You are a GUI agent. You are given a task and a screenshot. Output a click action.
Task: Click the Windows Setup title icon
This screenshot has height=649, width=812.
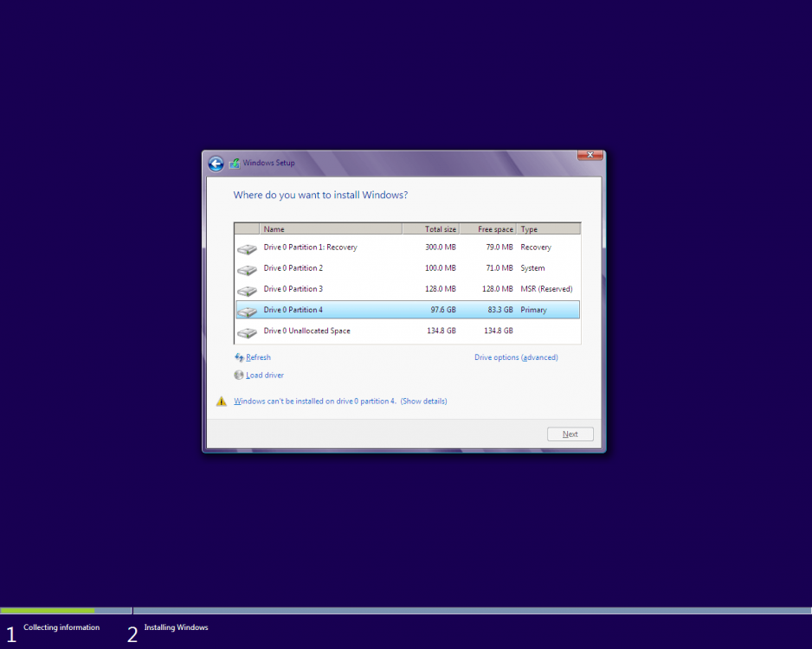pos(234,163)
